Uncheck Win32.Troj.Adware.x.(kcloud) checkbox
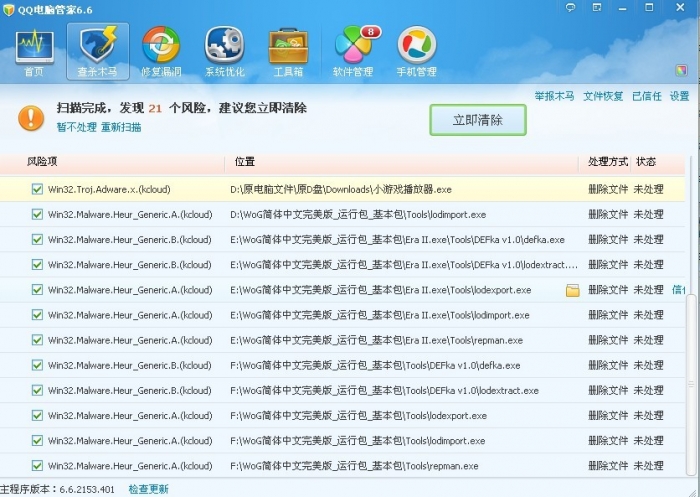Viewport: 700px width, 497px height. [x=37, y=189]
